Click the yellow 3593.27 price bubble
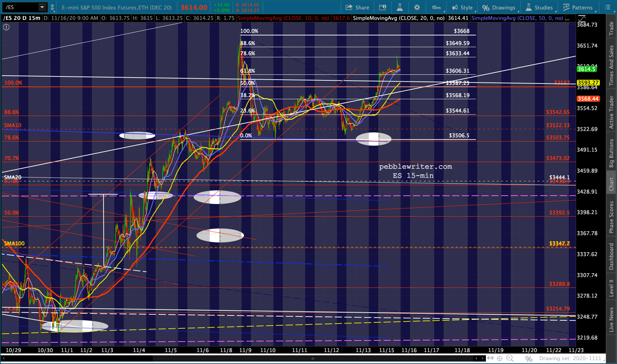 588,83
